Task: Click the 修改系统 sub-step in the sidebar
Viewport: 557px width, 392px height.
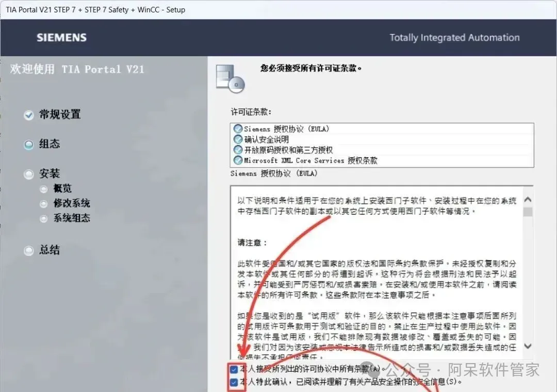Action: [x=72, y=203]
